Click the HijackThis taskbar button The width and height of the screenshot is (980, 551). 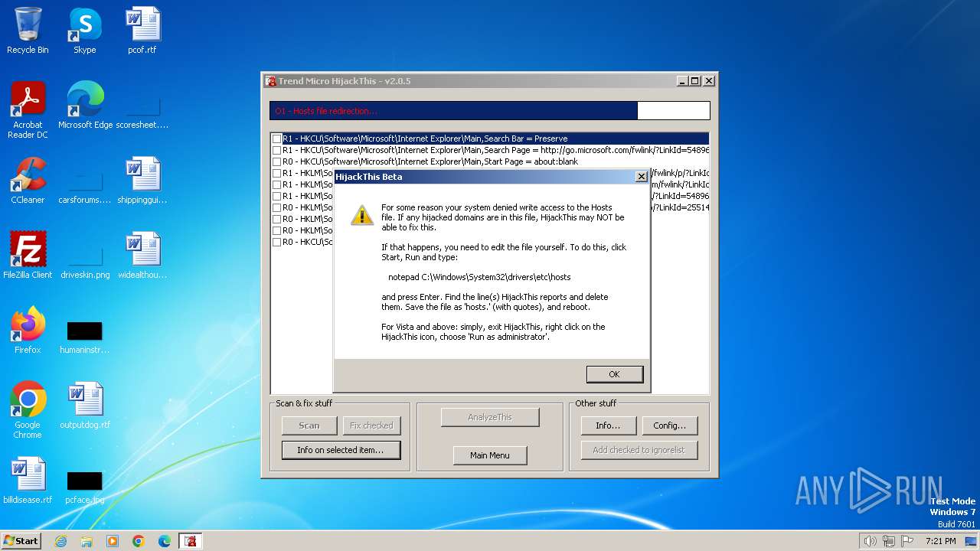(191, 541)
